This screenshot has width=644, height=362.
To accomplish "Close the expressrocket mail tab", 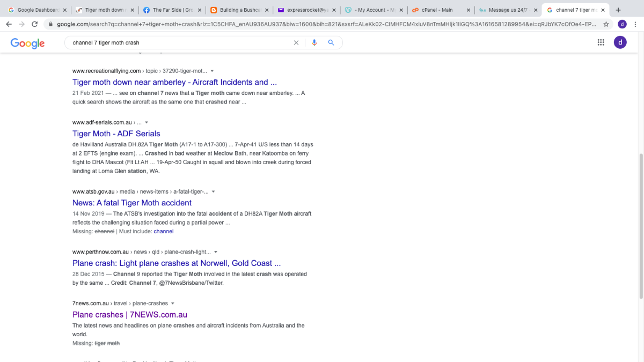I will (334, 10).
